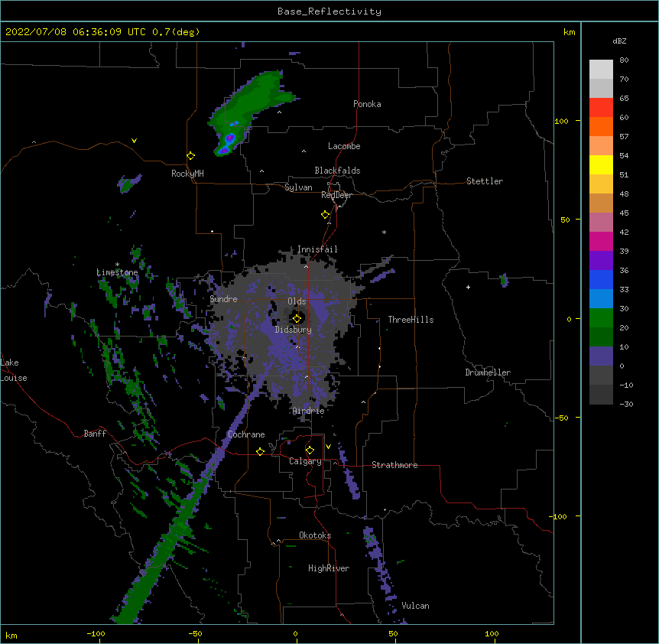Viewport: 659px width, 644px height.
Task: Click the 80 value on the dBZ scale
Action: click(624, 60)
